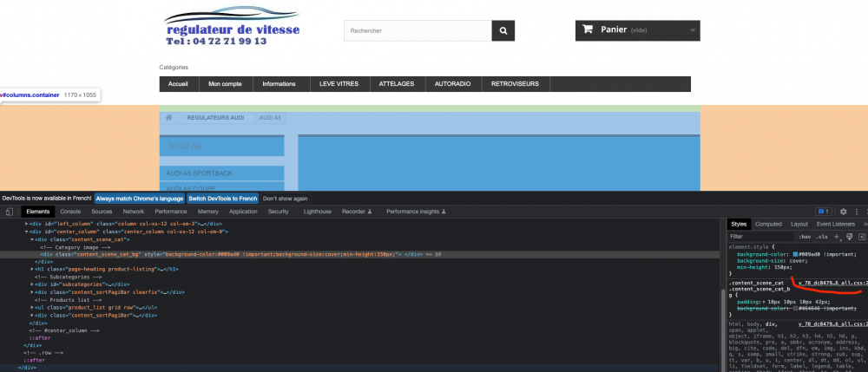
Task: Toggle computed styles sidebar icon
Action: pyautogui.click(x=861, y=237)
